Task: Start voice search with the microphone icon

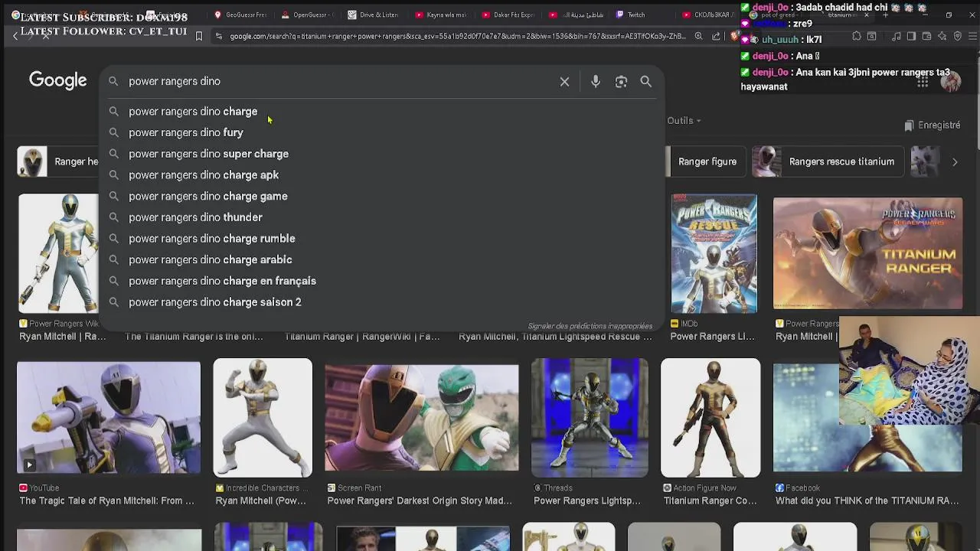Action: [x=596, y=82]
